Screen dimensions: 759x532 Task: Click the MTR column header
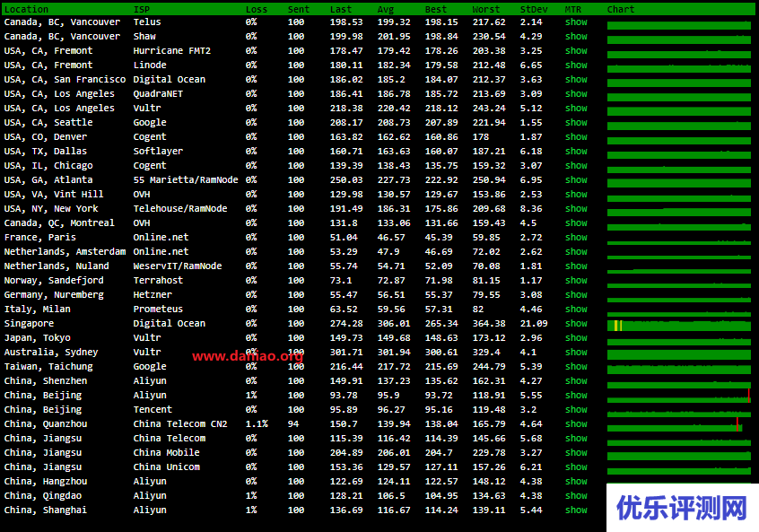pos(573,9)
